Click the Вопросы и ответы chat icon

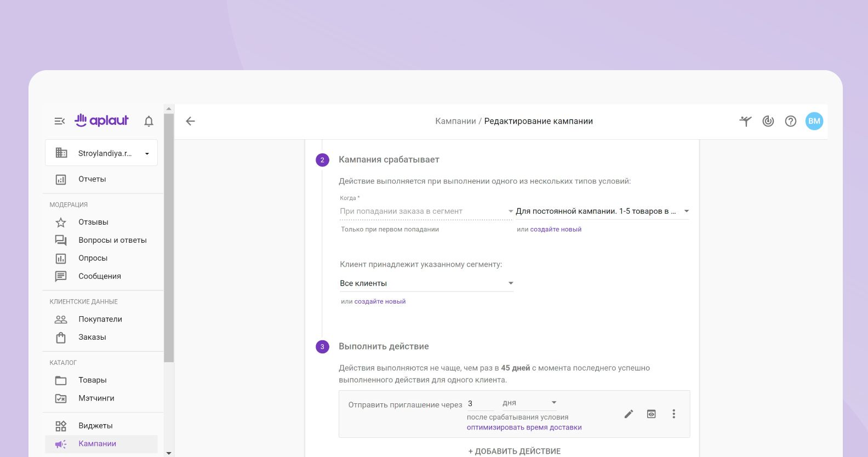(61, 240)
